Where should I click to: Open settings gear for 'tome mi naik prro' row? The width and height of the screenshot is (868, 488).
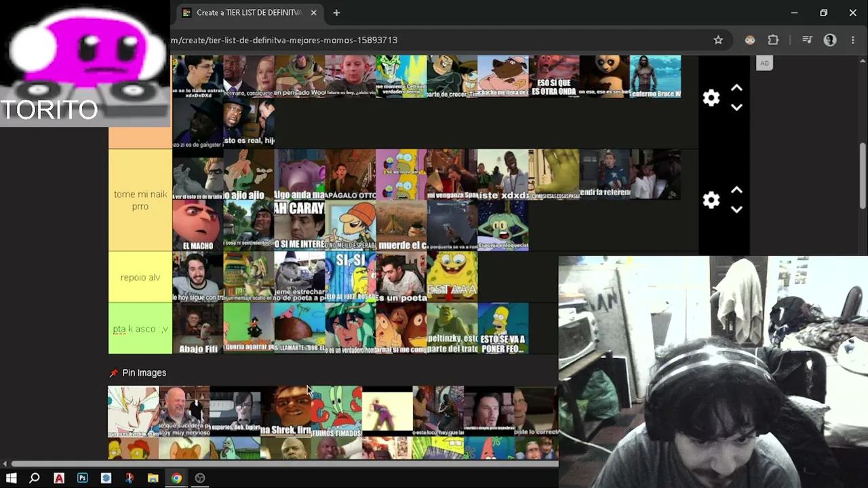711,200
